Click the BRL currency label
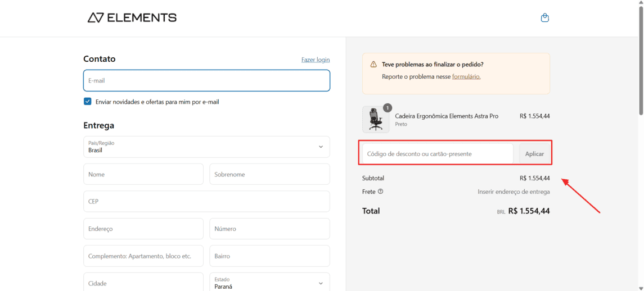Image resolution: width=644 pixels, height=291 pixels. click(x=501, y=212)
